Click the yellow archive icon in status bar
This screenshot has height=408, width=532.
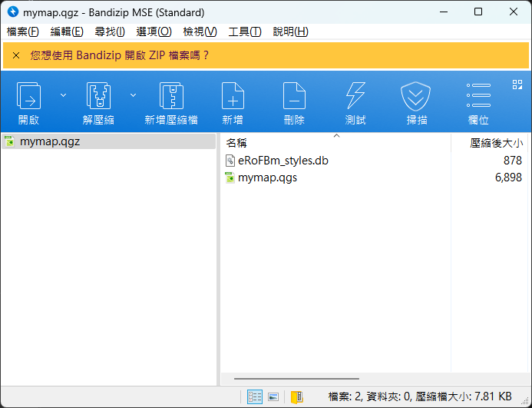coord(296,396)
